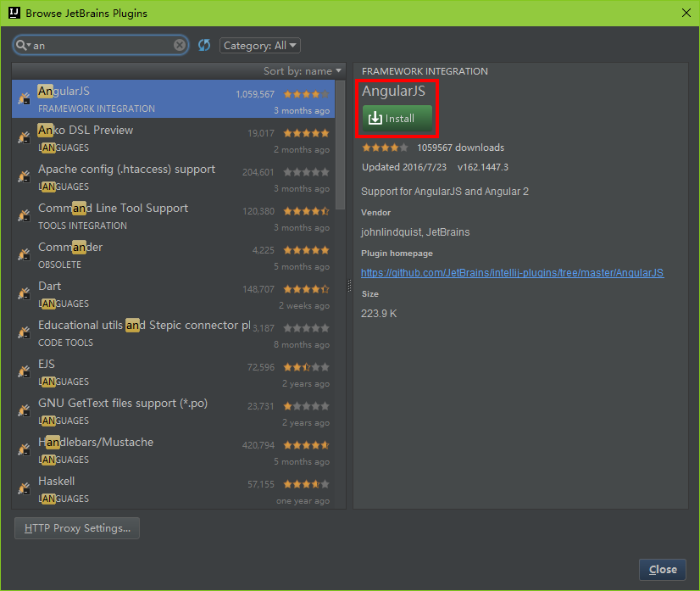The image size is (700, 591).
Task: Click the Command Line Tool Support plugin icon
Action: coord(24,215)
